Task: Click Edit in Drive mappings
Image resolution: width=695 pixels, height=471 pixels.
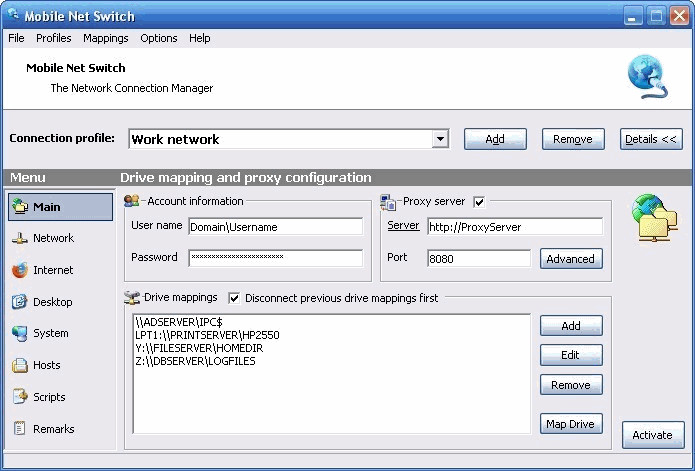Action: [x=571, y=355]
